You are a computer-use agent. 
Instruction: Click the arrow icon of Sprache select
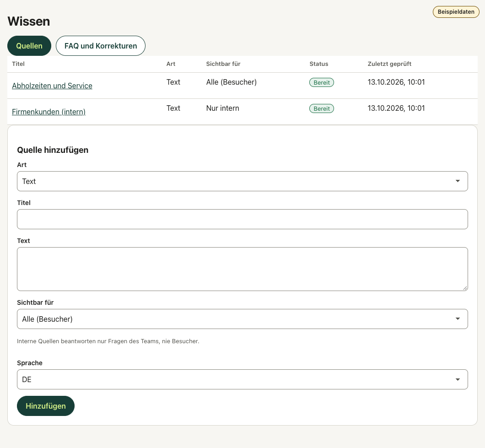[458, 379]
